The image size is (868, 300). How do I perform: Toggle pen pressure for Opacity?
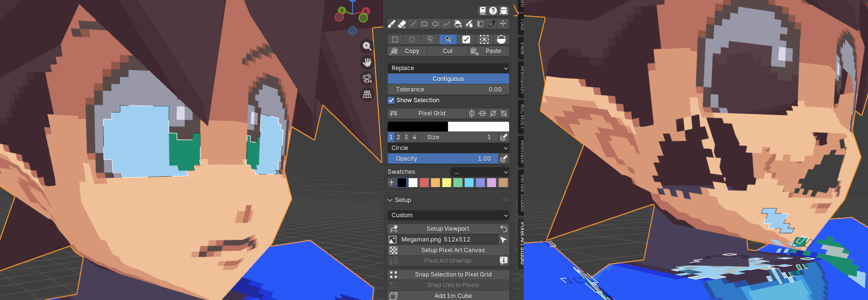504,159
